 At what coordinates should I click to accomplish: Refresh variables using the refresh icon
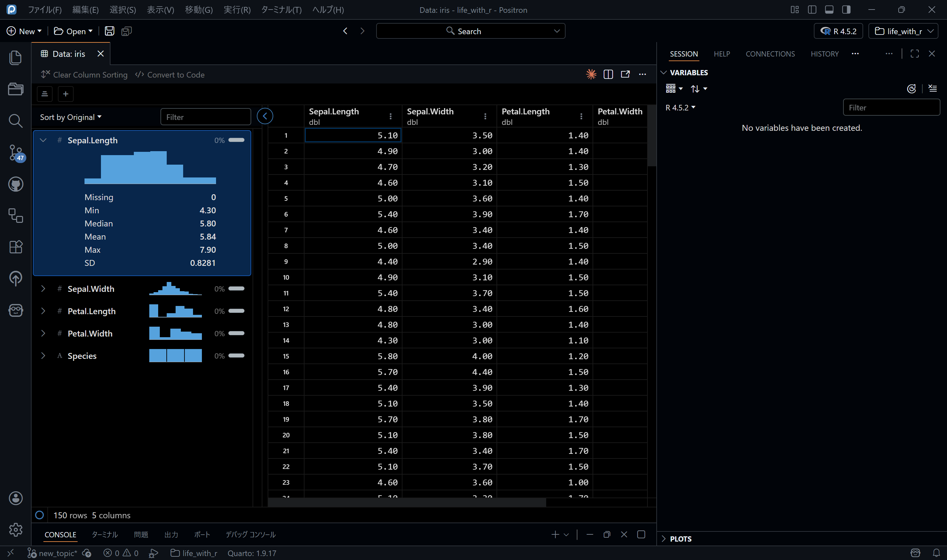click(911, 89)
